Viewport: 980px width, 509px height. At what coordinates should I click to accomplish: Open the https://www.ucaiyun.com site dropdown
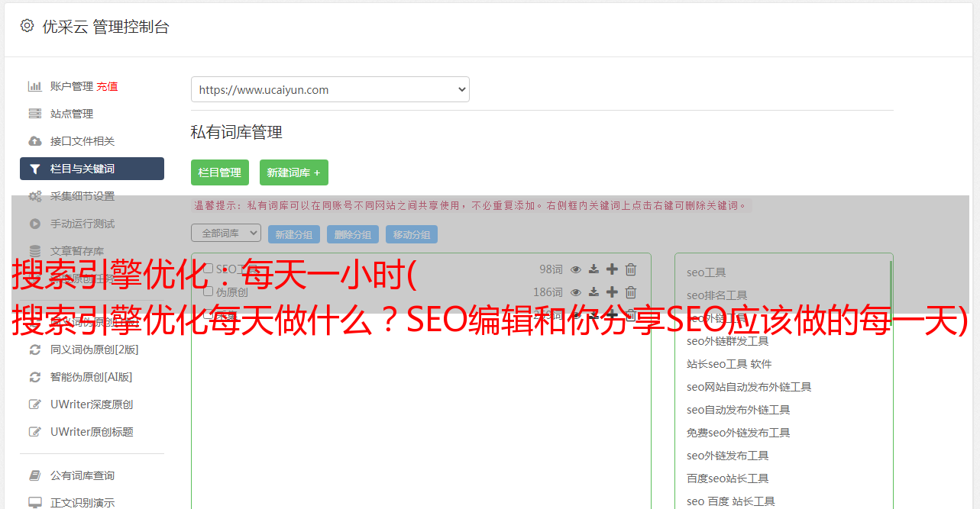[330, 89]
